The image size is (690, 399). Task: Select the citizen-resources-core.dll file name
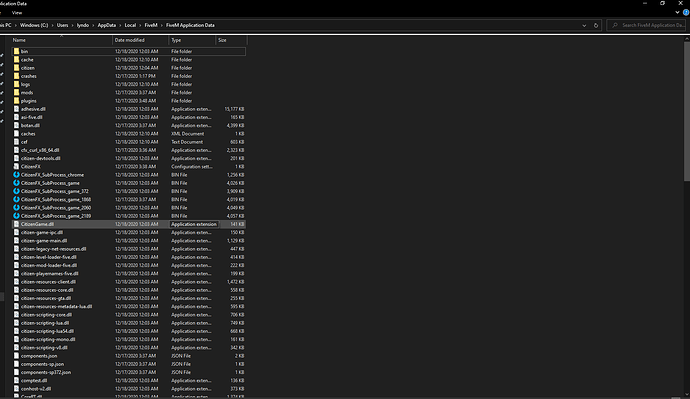[x=47, y=290]
